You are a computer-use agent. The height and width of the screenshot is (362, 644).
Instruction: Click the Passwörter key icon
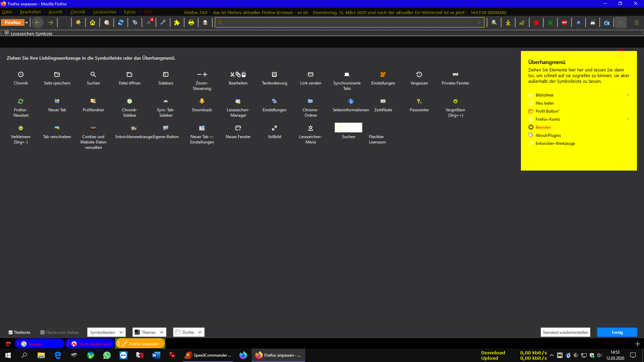pyautogui.click(x=419, y=101)
